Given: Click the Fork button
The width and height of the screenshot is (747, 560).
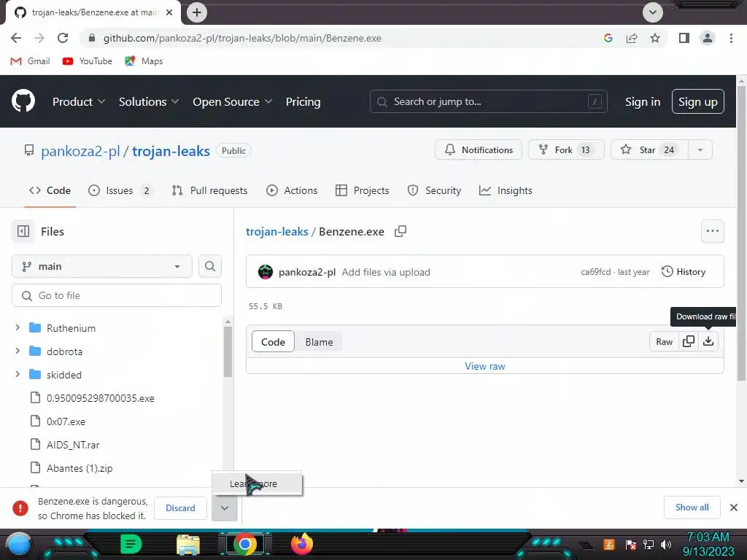Looking at the screenshot, I should click(566, 150).
